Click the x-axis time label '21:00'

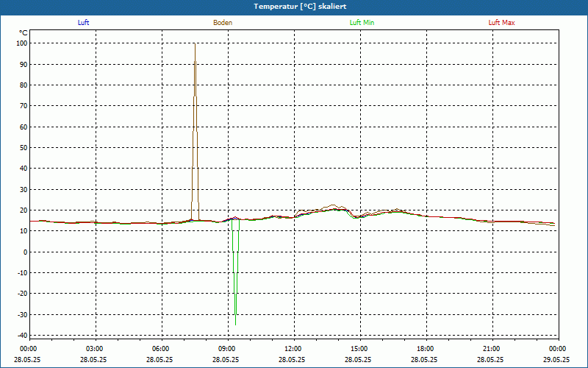click(x=491, y=349)
